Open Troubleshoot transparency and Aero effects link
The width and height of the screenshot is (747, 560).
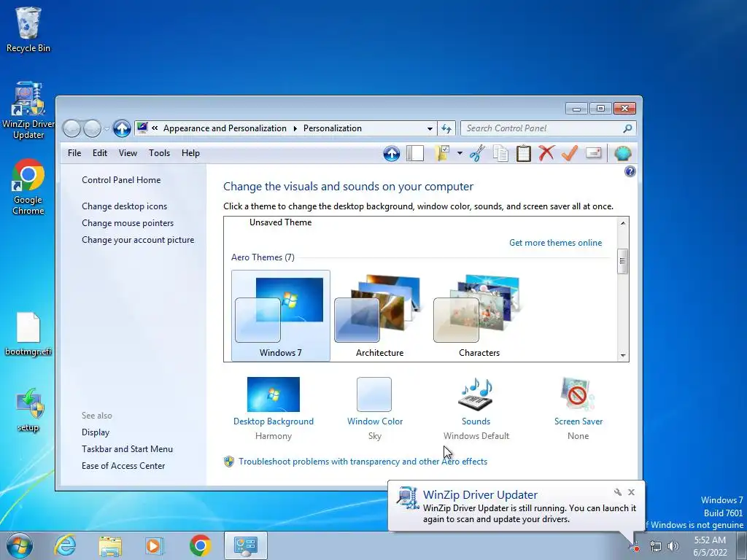click(363, 462)
